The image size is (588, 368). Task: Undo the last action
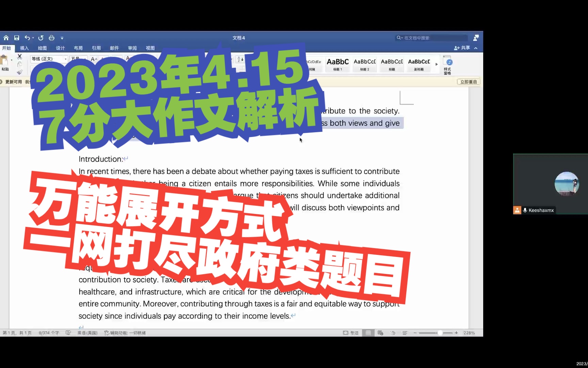(x=27, y=38)
